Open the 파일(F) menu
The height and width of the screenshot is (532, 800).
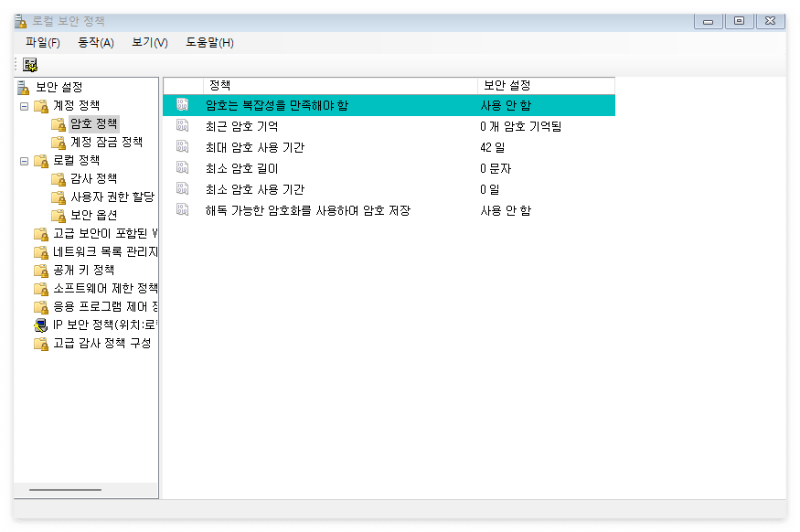pyautogui.click(x=43, y=43)
